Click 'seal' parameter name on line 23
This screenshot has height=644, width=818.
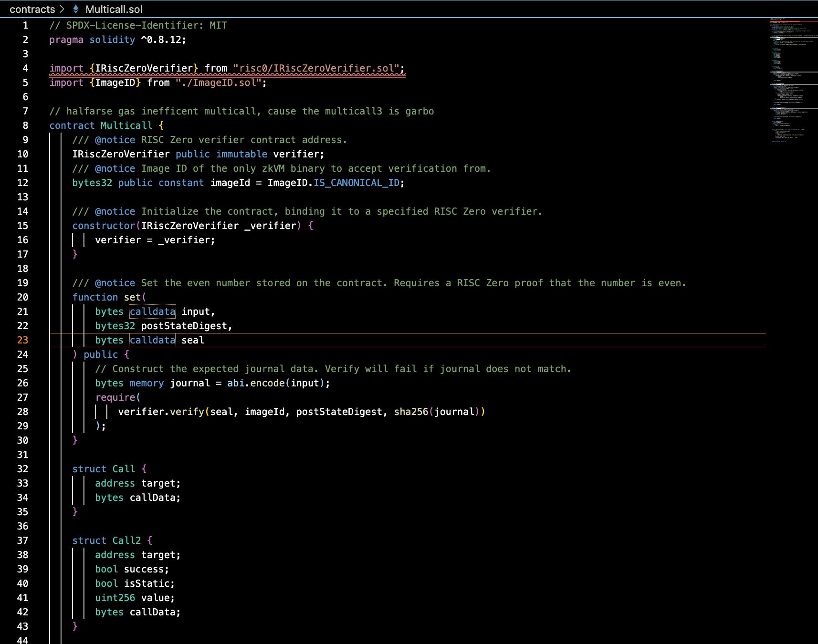(x=193, y=340)
